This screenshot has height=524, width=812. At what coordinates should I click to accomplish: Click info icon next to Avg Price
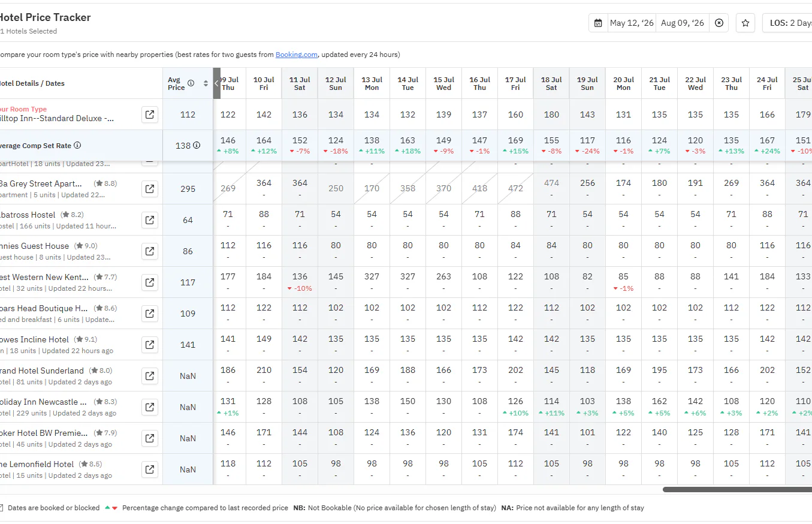[x=191, y=83]
